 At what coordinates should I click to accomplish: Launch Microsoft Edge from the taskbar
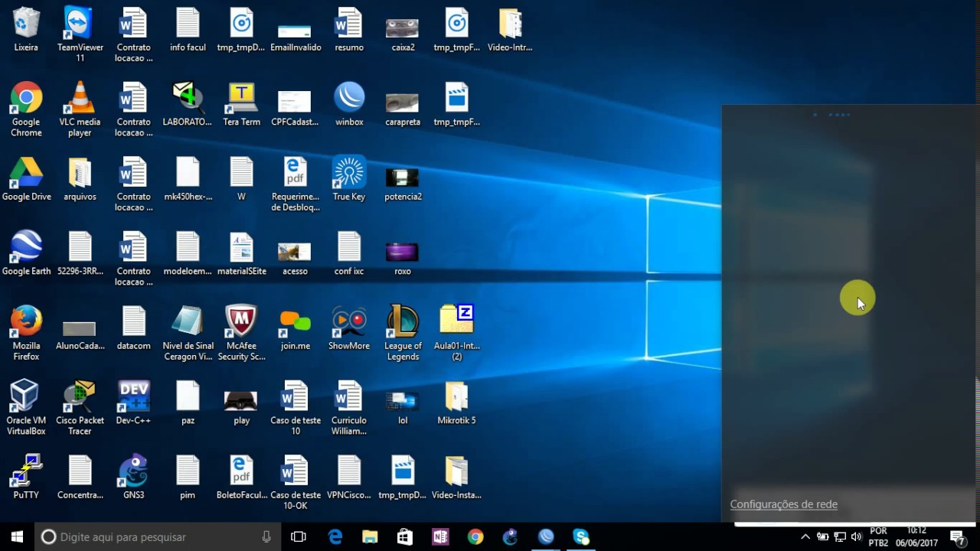[x=335, y=537]
